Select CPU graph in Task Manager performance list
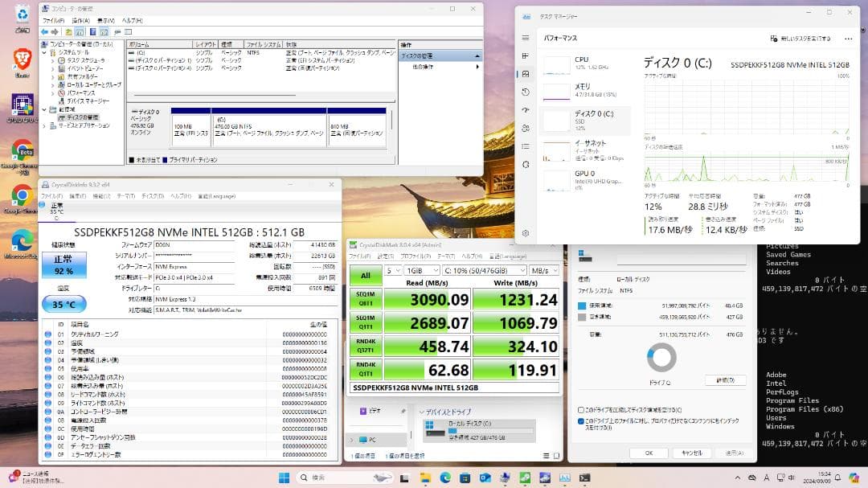 [x=556, y=65]
